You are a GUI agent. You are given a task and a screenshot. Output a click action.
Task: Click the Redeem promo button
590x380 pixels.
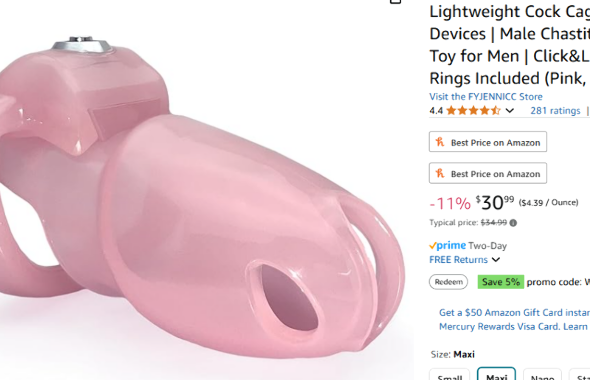click(449, 282)
